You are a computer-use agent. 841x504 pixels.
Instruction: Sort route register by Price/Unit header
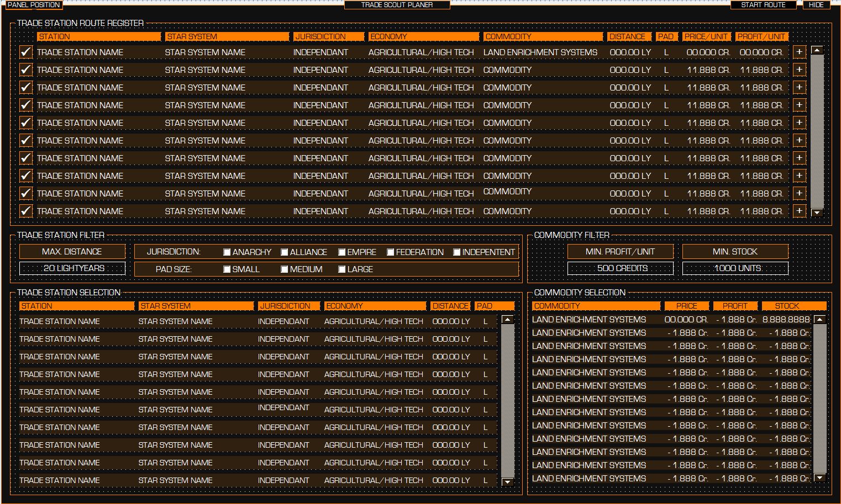(x=707, y=36)
